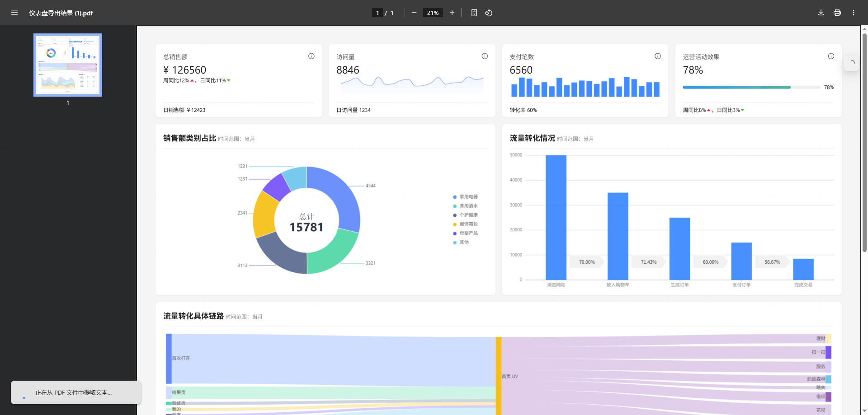The image size is (868, 415).
Task: Click info icon on 支付笔数 card
Action: pos(658,56)
